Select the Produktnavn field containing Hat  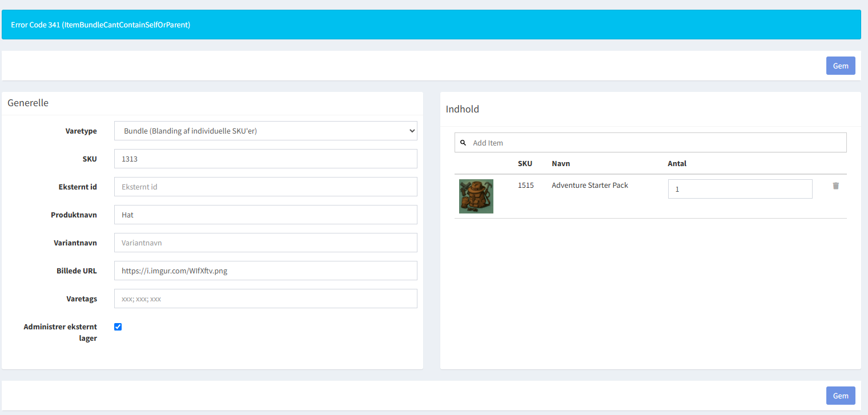click(266, 215)
